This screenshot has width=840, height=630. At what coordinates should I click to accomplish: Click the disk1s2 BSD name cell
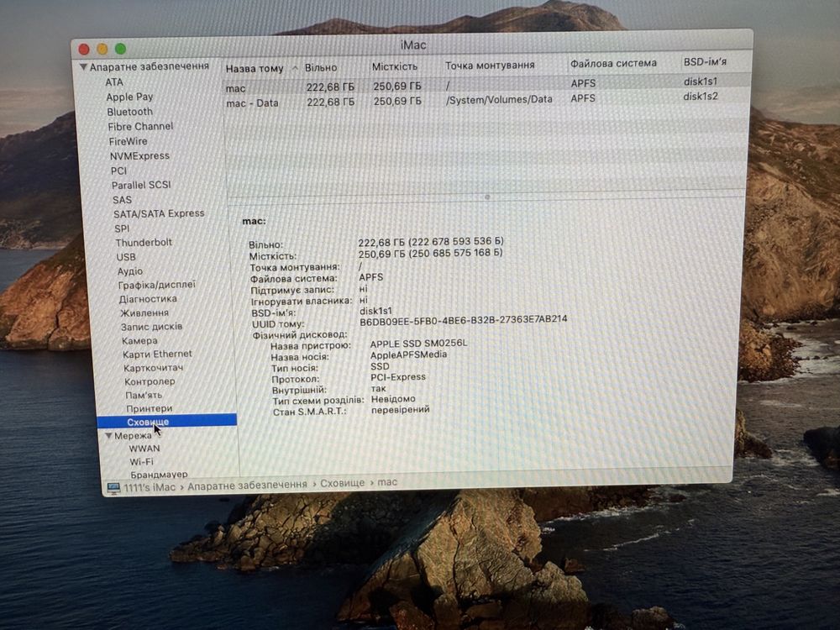pos(701,97)
